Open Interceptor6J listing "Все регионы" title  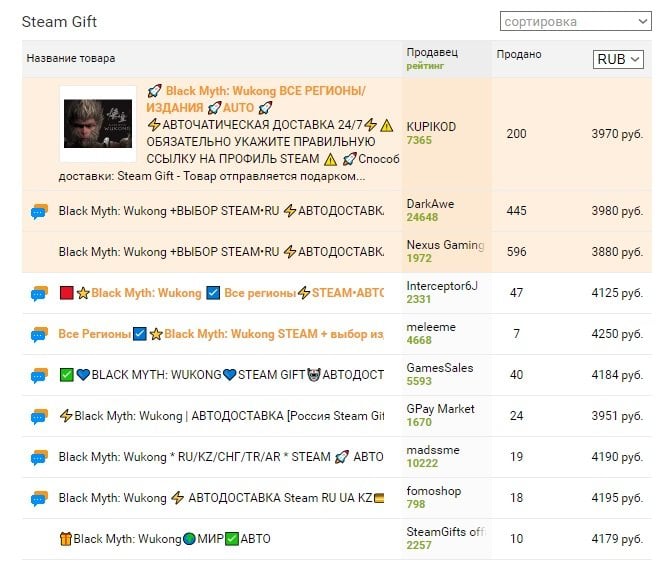point(221,293)
